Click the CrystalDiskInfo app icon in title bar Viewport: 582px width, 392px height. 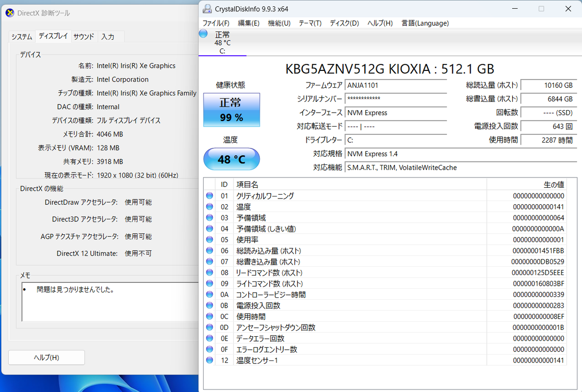207,9
